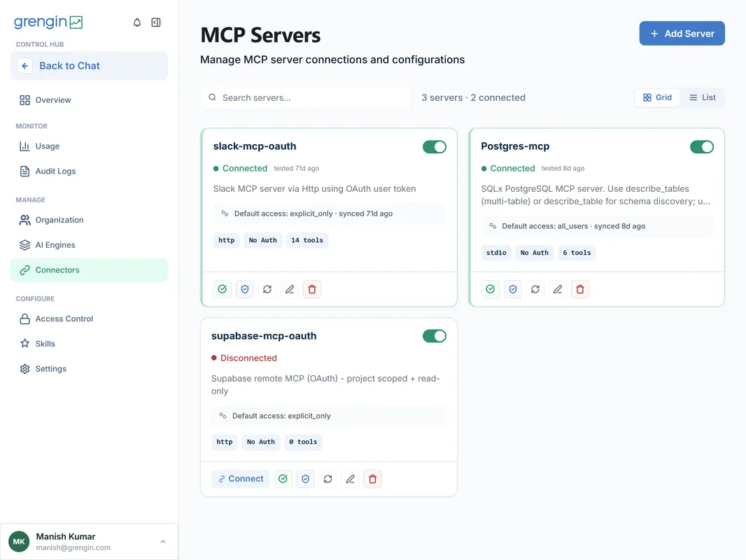Disable the Postgres-mcp server toggle
746x560 pixels.
pos(702,146)
